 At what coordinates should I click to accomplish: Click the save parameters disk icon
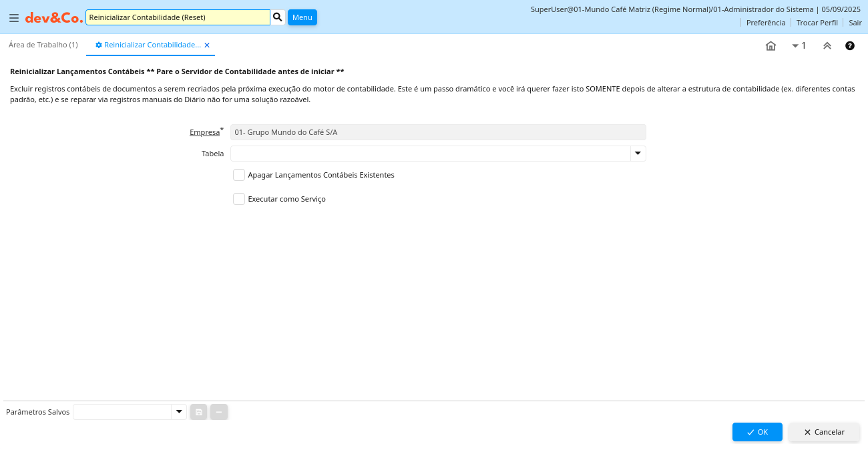(198, 412)
